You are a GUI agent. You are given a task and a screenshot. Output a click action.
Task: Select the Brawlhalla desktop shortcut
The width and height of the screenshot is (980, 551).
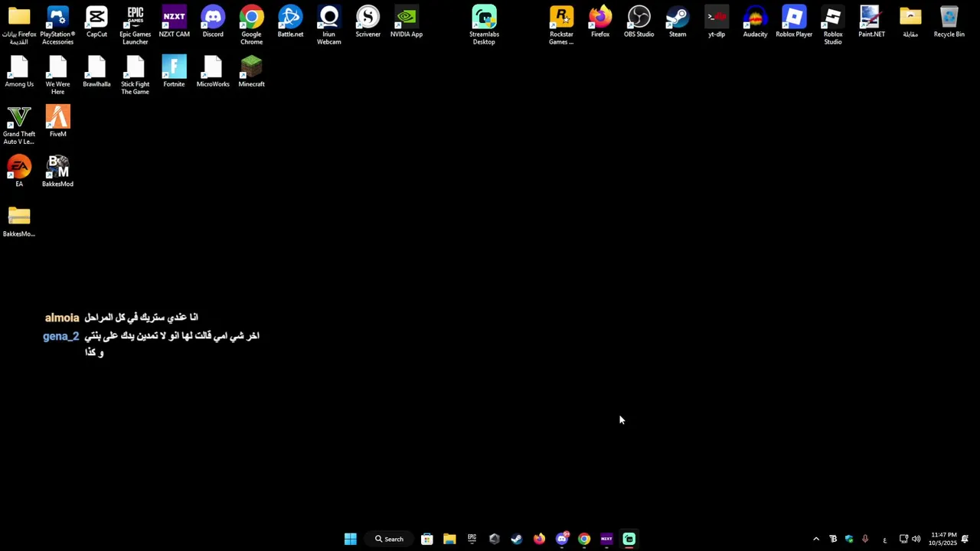point(96,72)
